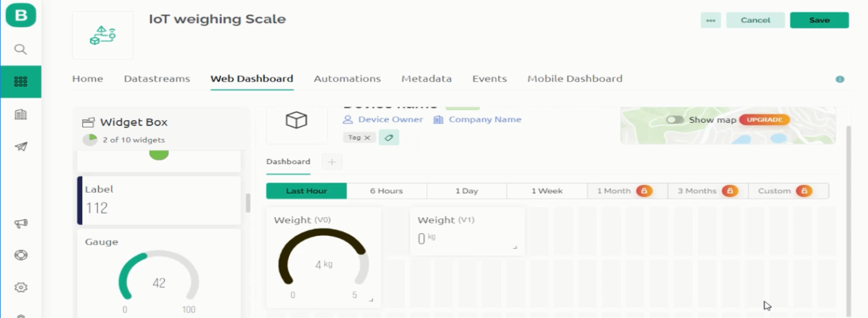This screenshot has height=318, width=868.
Task: Add a new dashboard tab with plus
Action: coord(332,162)
